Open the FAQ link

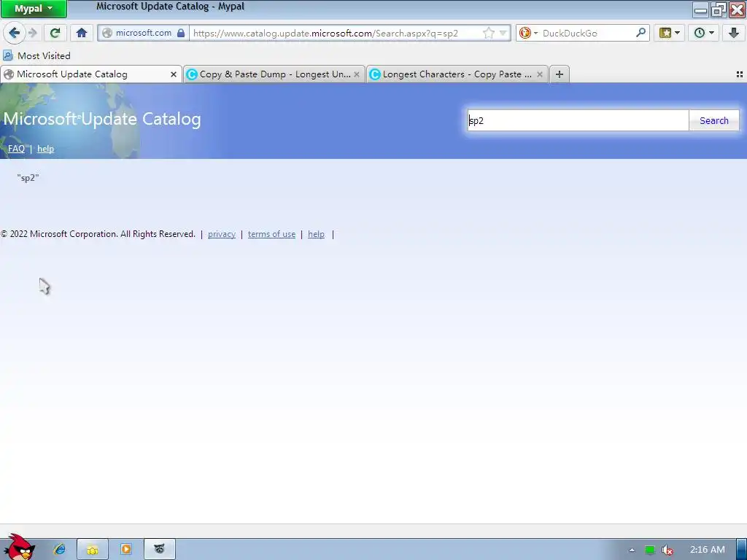[16, 149]
